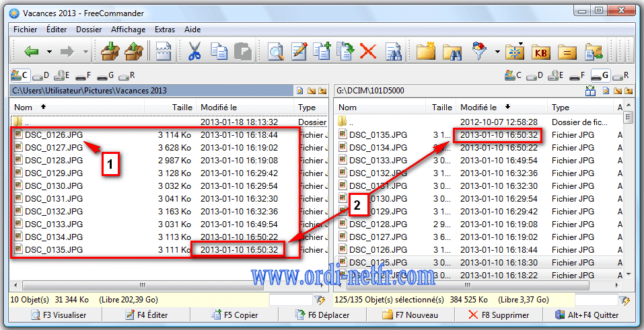Switch left panel to drive D
This screenshot has height=330, width=644.
tap(40, 75)
